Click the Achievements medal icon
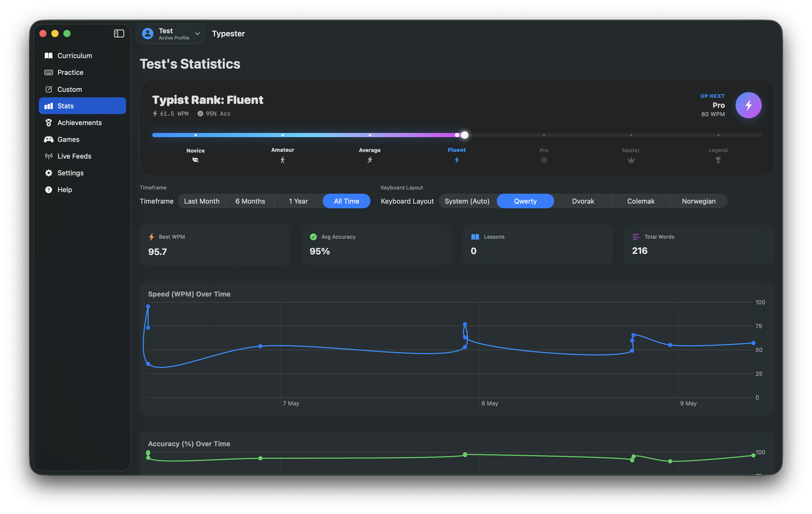812x514 pixels. point(49,122)
